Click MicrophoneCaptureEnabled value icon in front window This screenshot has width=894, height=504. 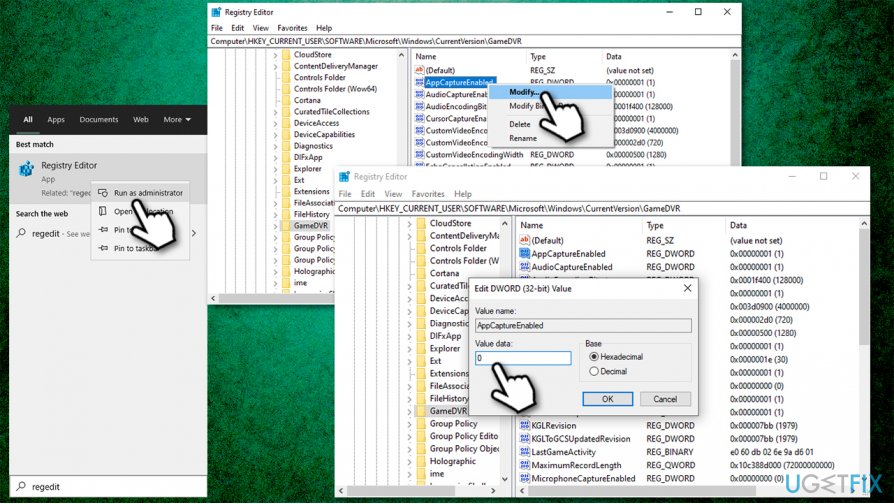click(x=525, y=478)
